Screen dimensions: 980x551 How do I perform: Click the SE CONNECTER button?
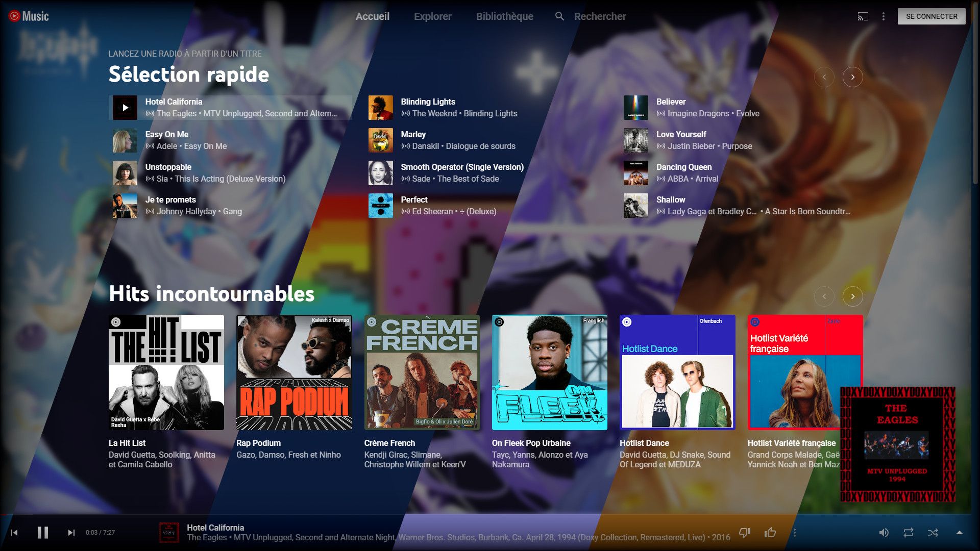click(x=931, y=16)
